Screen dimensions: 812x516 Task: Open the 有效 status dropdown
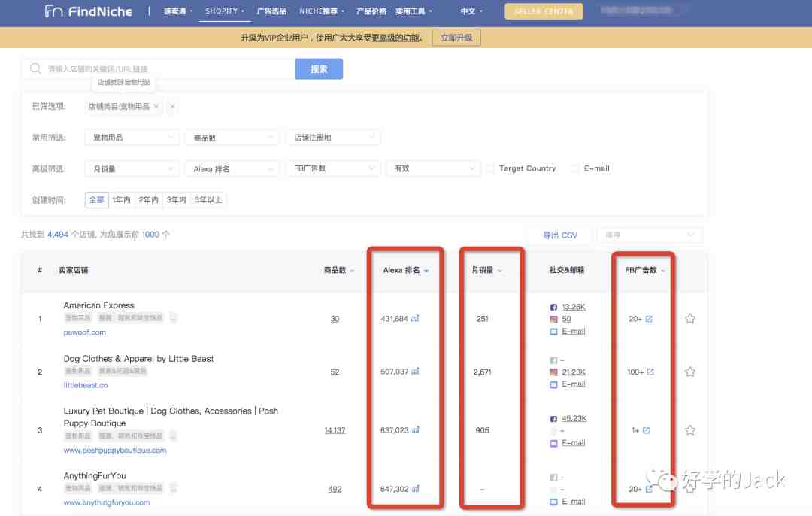[434, 168]
